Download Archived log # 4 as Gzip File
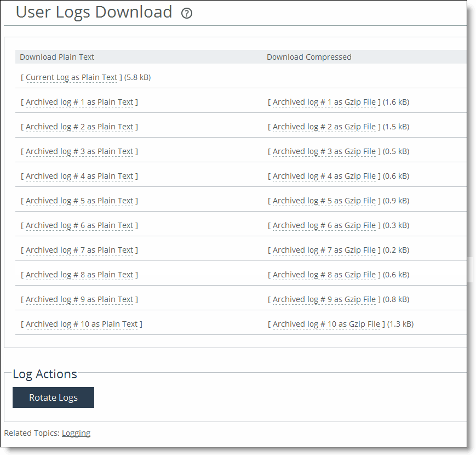The image size is (476, 455). [324, 176]
